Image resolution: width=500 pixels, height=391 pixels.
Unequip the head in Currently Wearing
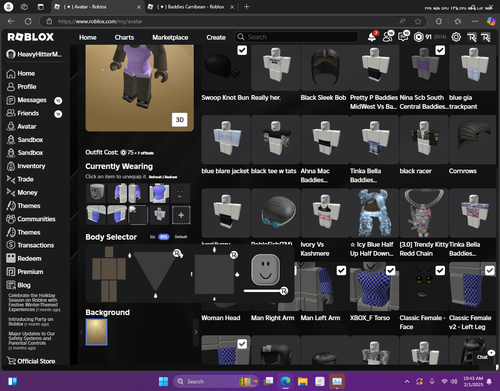pyautogui.click(x=96, y=193)
